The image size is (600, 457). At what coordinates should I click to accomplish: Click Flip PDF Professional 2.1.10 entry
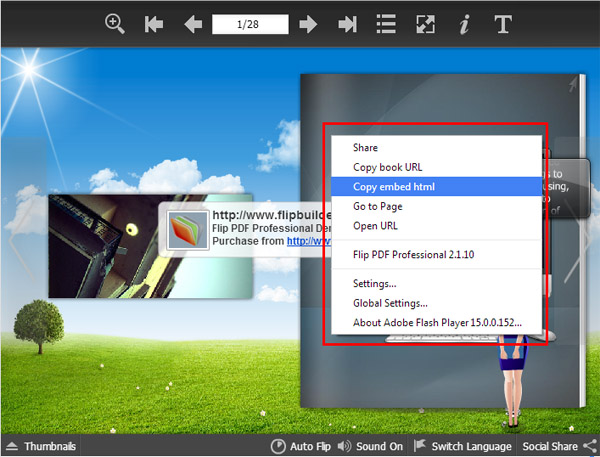click(437, 255)
